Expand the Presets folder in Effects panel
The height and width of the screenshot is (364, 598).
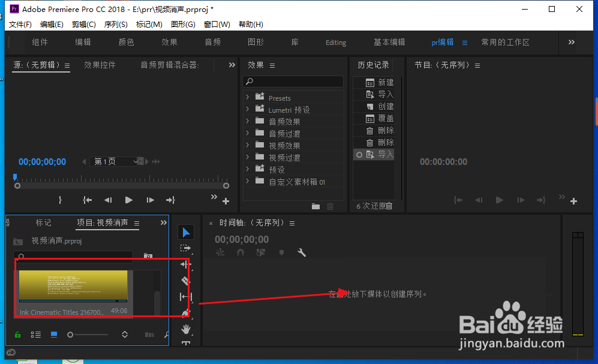tap(249, 98)
